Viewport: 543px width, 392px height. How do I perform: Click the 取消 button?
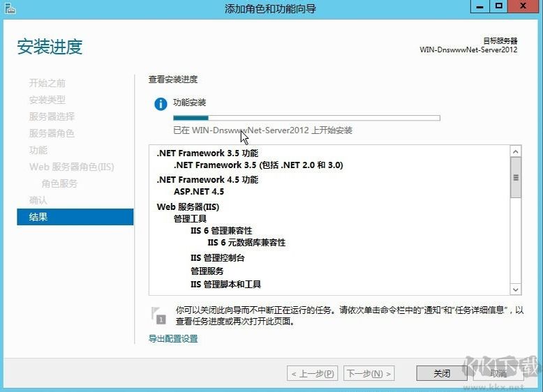click(x=498, y=373)
